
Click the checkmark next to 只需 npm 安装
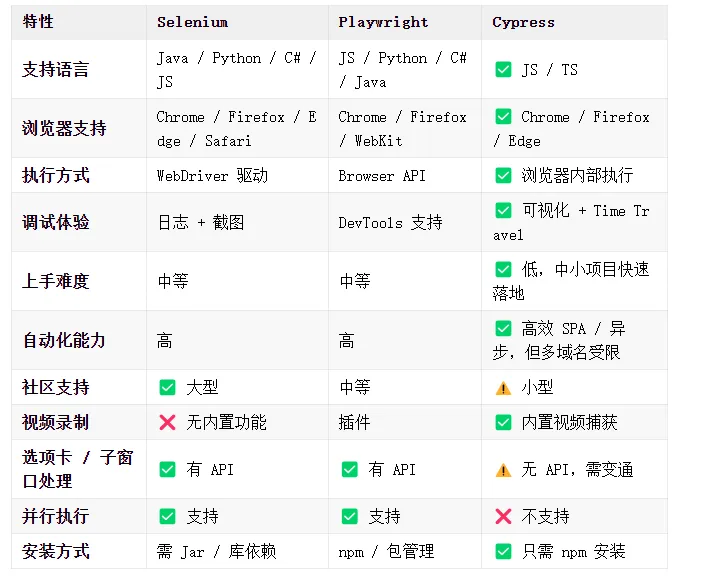(x=503, y=551)
